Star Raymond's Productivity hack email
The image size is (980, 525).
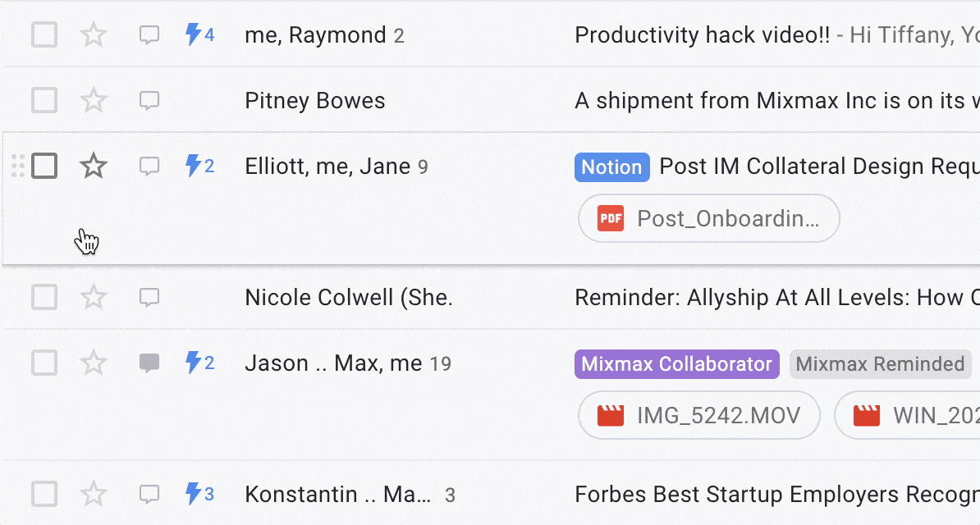point(93,34)
